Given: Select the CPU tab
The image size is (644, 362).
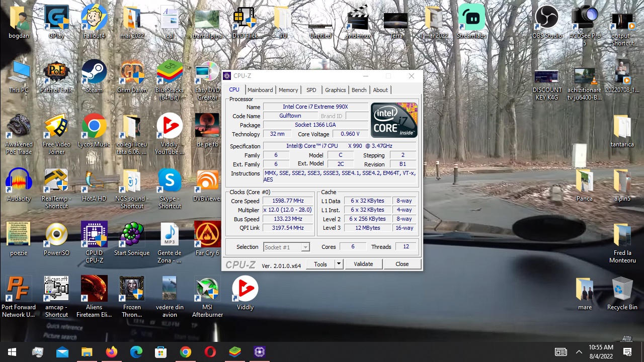Looking at the screenshot, I should 234,89.
